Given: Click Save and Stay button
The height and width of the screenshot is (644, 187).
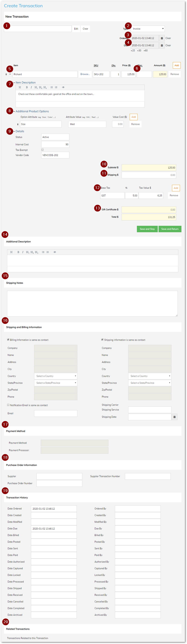Looking at the screenshot, I should 147,229.
